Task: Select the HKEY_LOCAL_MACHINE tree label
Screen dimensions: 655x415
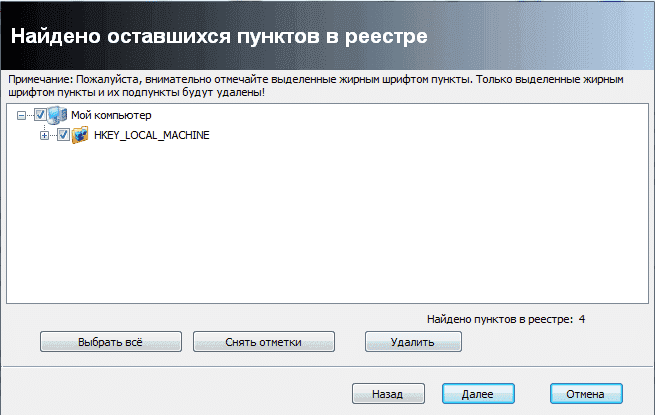Action: [x=152, y=135]
